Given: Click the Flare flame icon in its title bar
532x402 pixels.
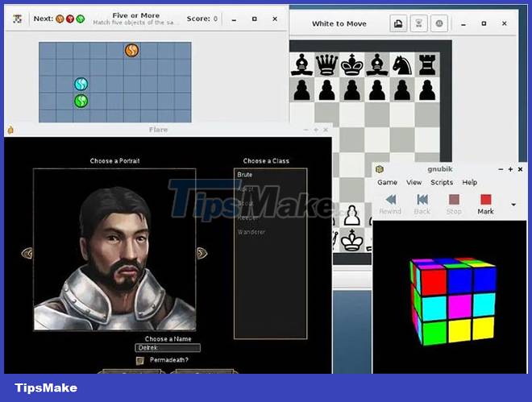Looking at the screenshot, I should [x=10, y=130].
